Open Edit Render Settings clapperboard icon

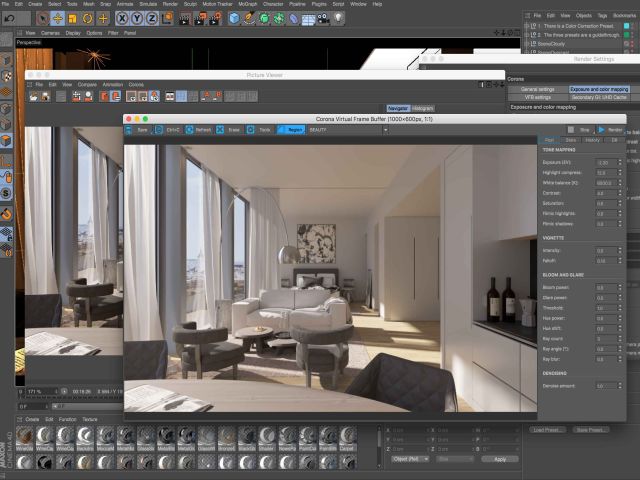click(x=215, y=18)
